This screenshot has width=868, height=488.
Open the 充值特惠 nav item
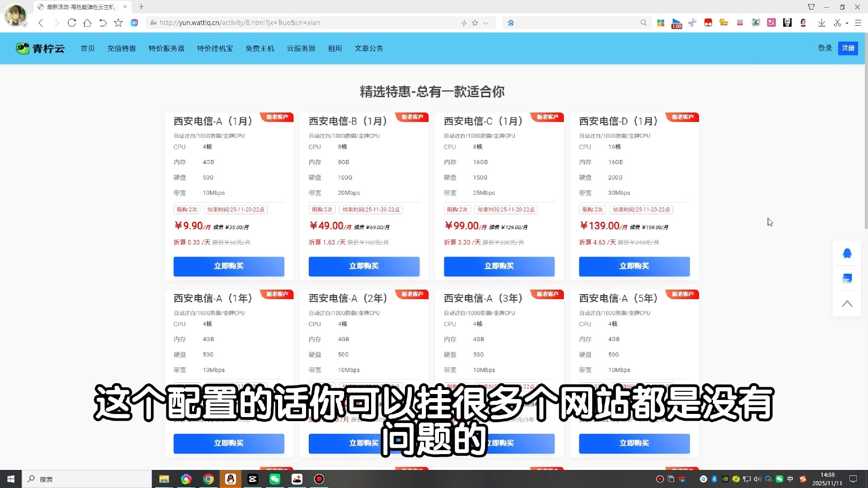pos(122,48)
